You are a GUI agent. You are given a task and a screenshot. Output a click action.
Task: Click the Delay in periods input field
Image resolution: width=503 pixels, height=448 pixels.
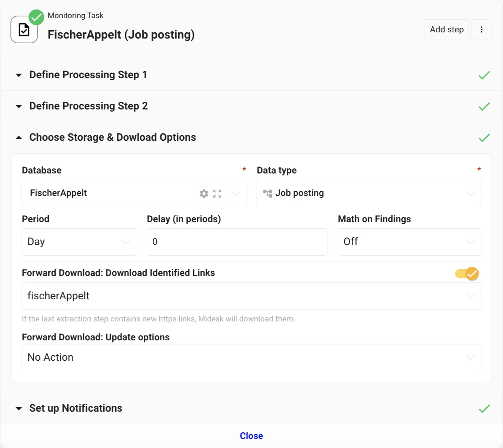click(237, 242)
